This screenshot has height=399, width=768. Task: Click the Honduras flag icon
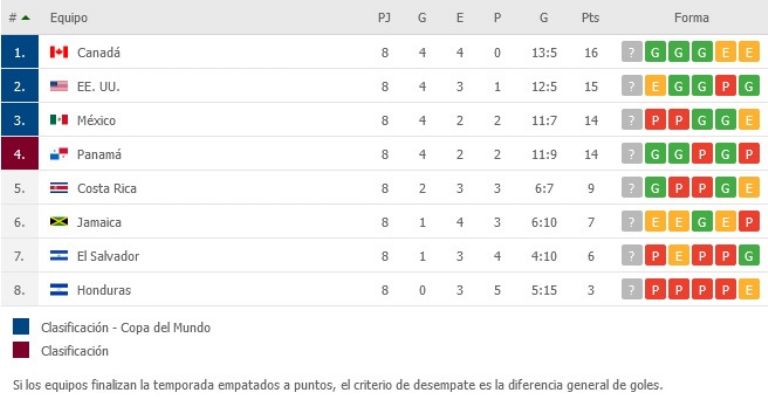tap(59, 289)
